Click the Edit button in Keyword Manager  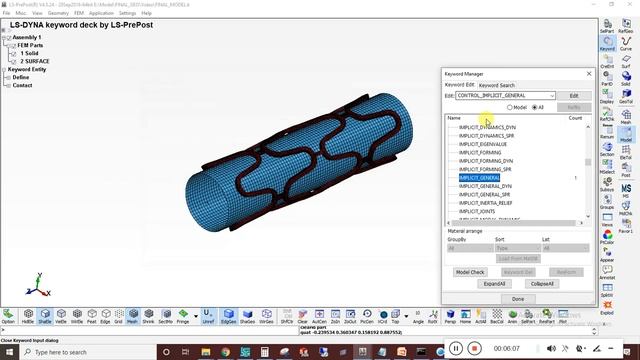point(574,96)
